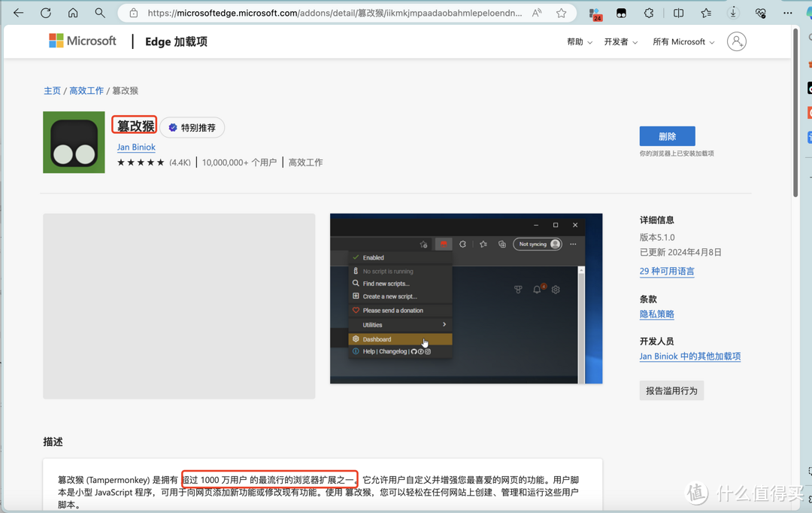Click the 删除 remove button
The image size is (812, 513).
[x=667, y=136]
